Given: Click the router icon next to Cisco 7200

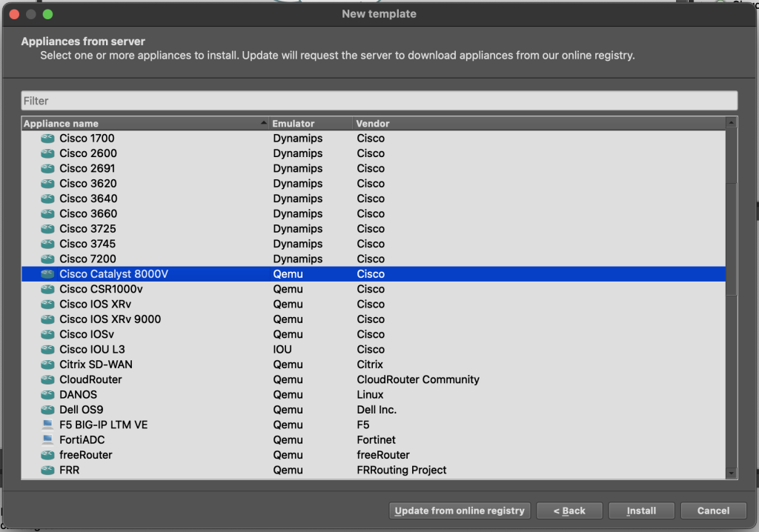Looking at the screenshot, I should (x=47, y=259).
